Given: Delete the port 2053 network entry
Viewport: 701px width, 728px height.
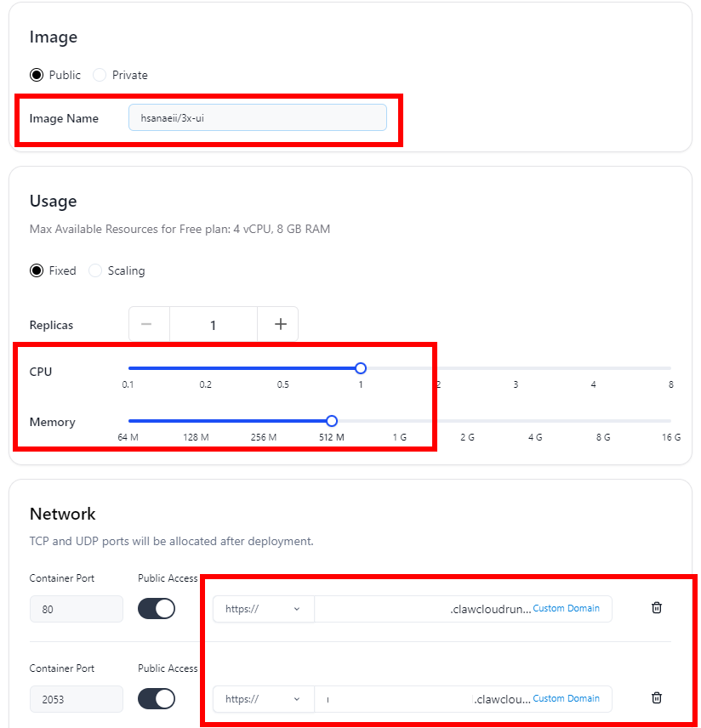Looking at the screenshot, I should tap(657, 698).
